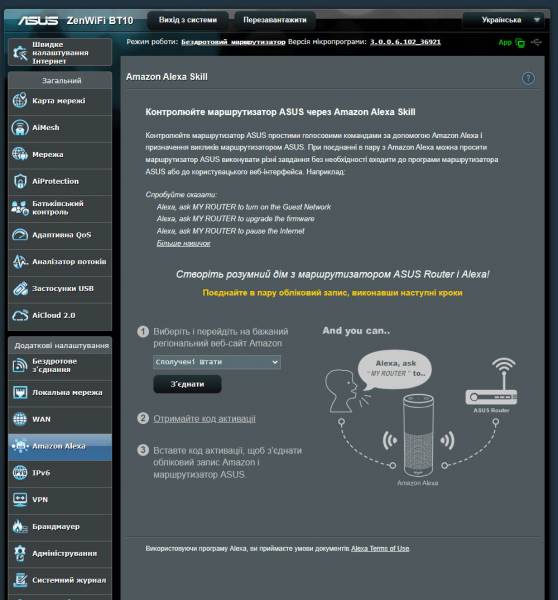Click the Бездротове з'єднання wireless icon

click(x=20, y=365)
